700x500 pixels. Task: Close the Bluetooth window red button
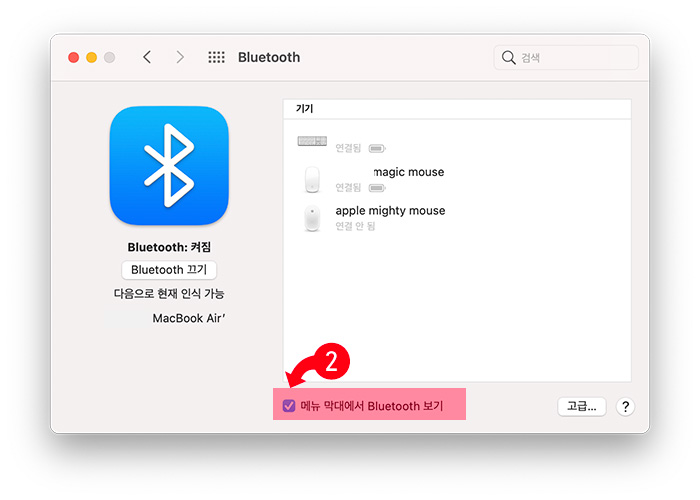pos(74,58)
